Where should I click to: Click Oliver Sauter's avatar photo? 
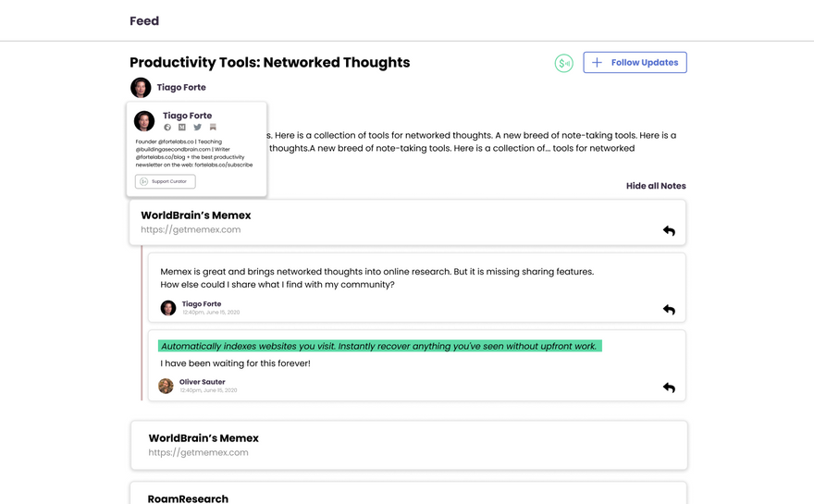(166, 386)
